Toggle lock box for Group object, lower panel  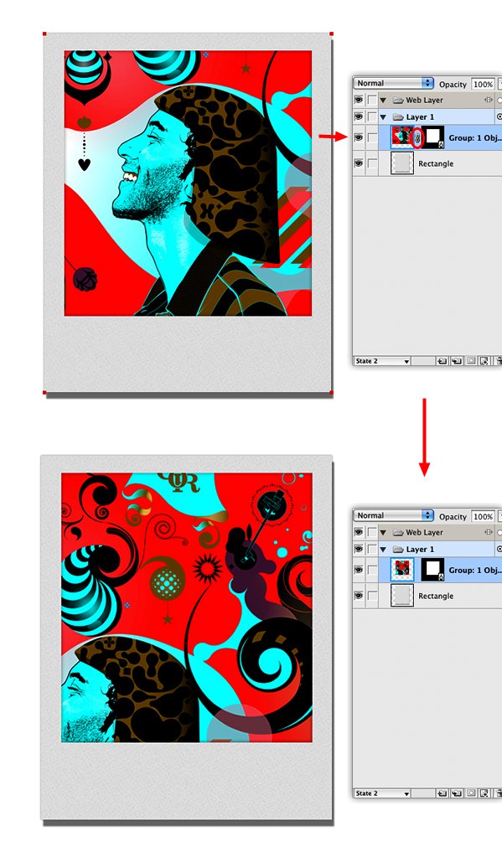[x=372, y=570]
